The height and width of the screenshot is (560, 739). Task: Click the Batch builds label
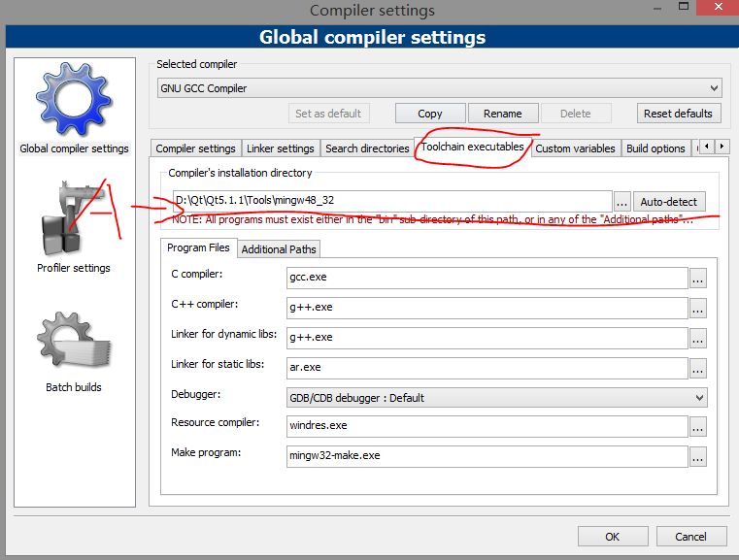click(x=74, y=387)
